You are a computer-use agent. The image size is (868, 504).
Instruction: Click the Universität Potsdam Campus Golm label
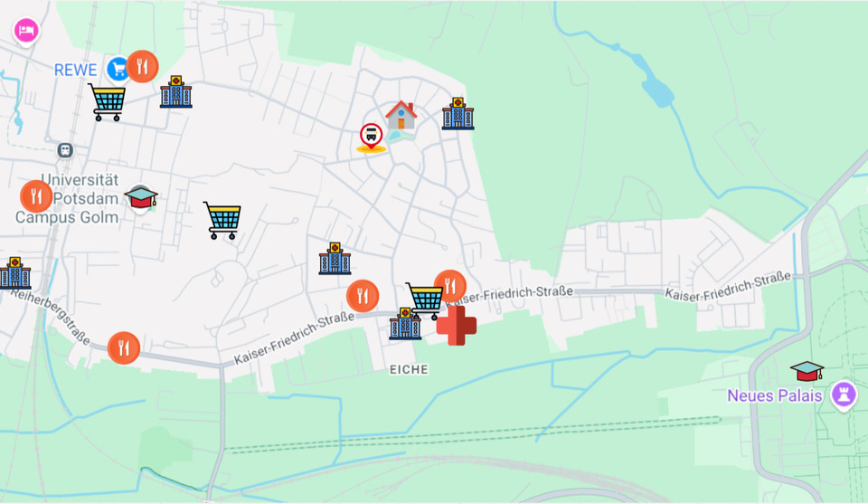67,198
